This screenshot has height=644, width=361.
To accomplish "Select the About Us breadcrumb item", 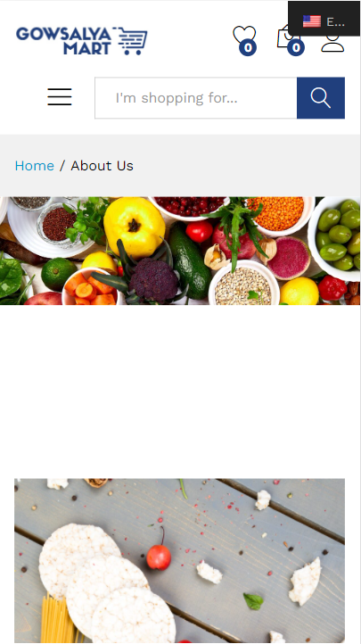I will click(103, 166).
